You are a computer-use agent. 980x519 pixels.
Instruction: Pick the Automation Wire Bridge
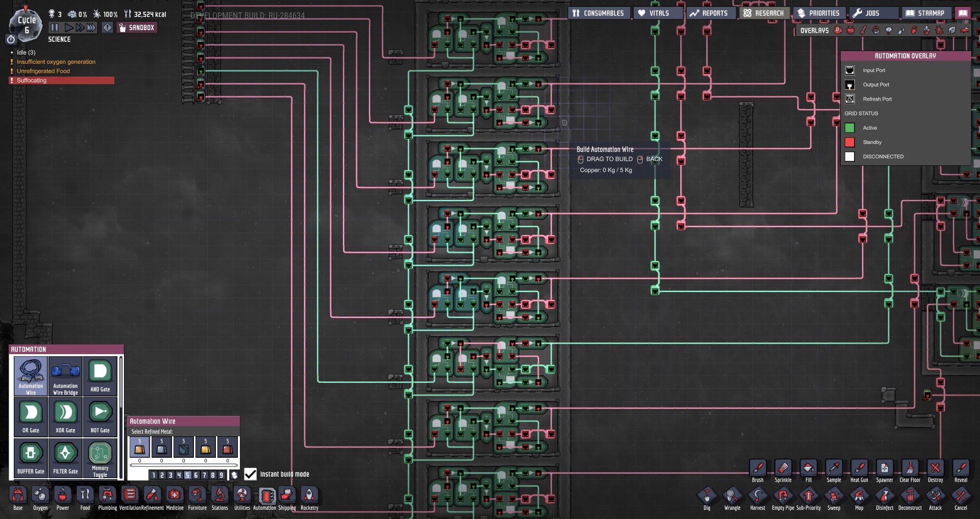[65, 376]
